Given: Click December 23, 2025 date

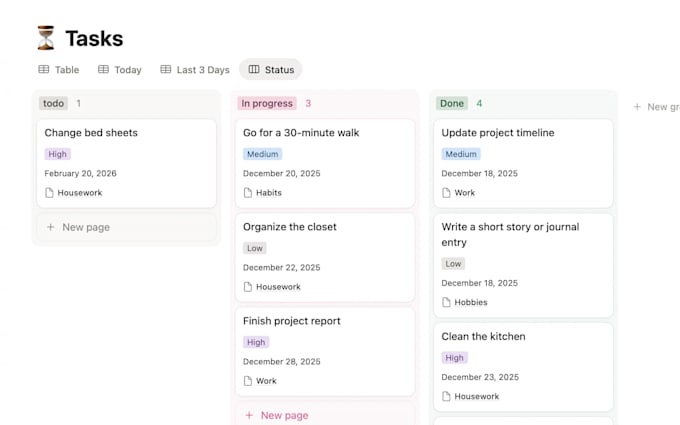Looking at the screenshot, I should tap(480, 377).
